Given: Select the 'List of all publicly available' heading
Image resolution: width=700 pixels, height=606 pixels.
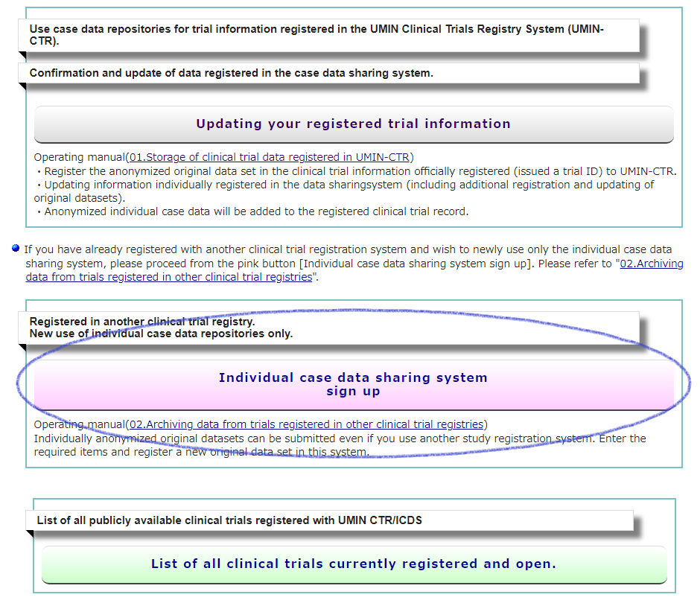Looking at the screenshot, I should (229, 520).
